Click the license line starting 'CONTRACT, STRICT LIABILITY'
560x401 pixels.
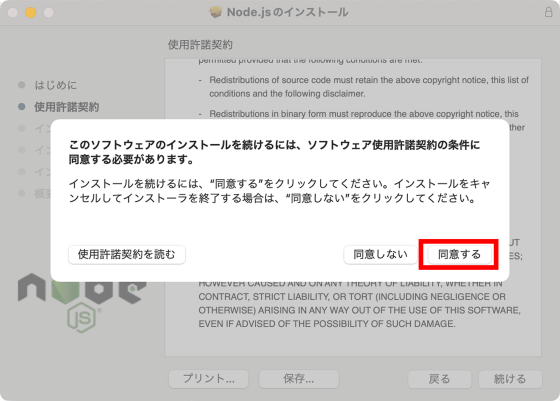point(352,297)
